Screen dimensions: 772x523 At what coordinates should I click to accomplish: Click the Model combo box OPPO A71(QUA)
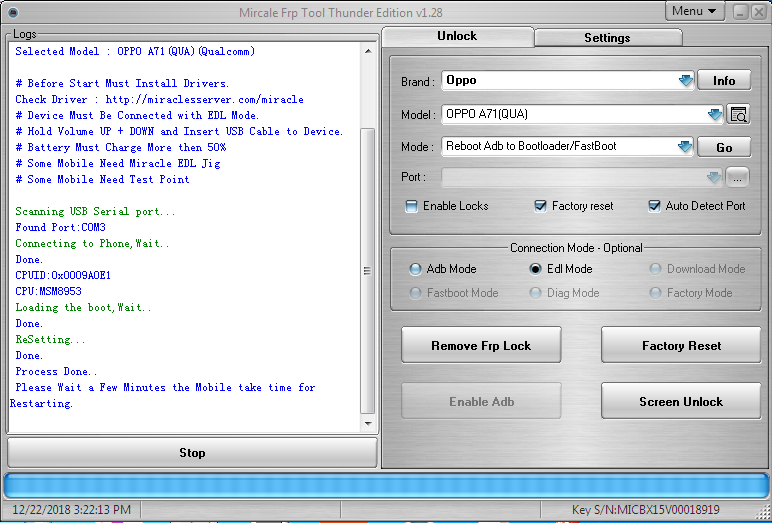point(582,115)
